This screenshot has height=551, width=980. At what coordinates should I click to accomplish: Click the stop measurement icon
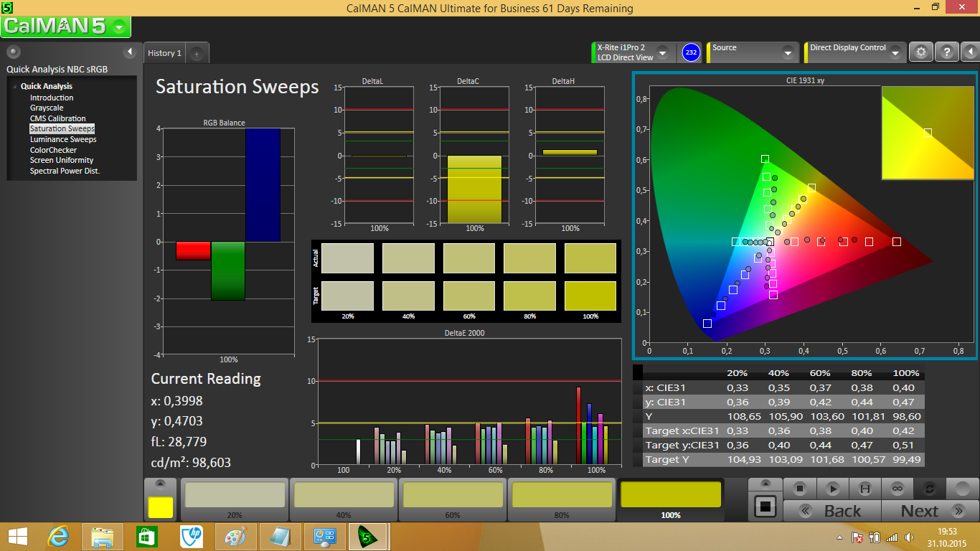(x=799, y=489)
